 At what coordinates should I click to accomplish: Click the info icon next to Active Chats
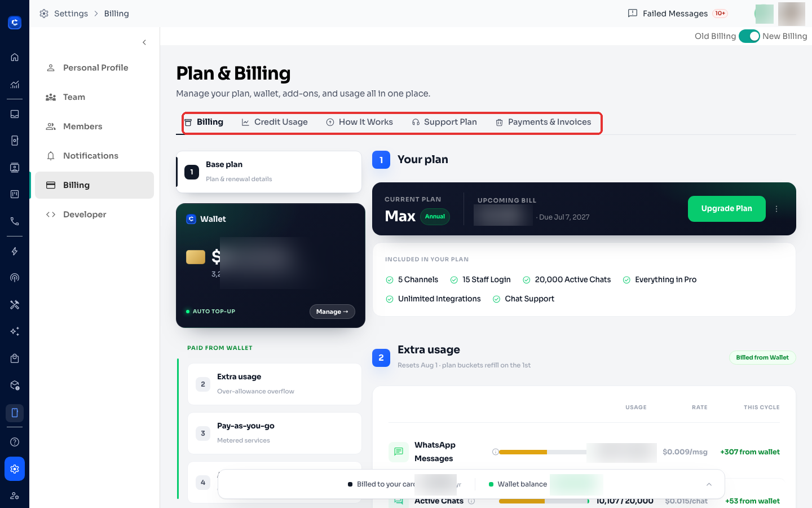coord(471,501)
